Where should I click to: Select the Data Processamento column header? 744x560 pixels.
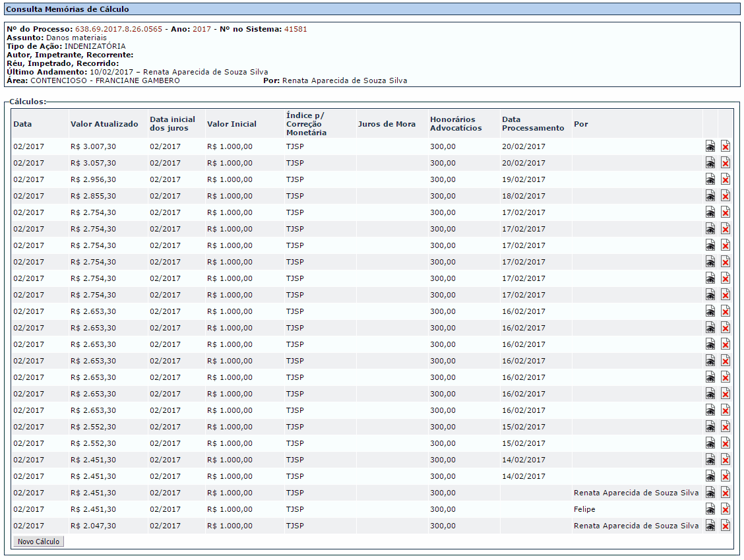533,124
